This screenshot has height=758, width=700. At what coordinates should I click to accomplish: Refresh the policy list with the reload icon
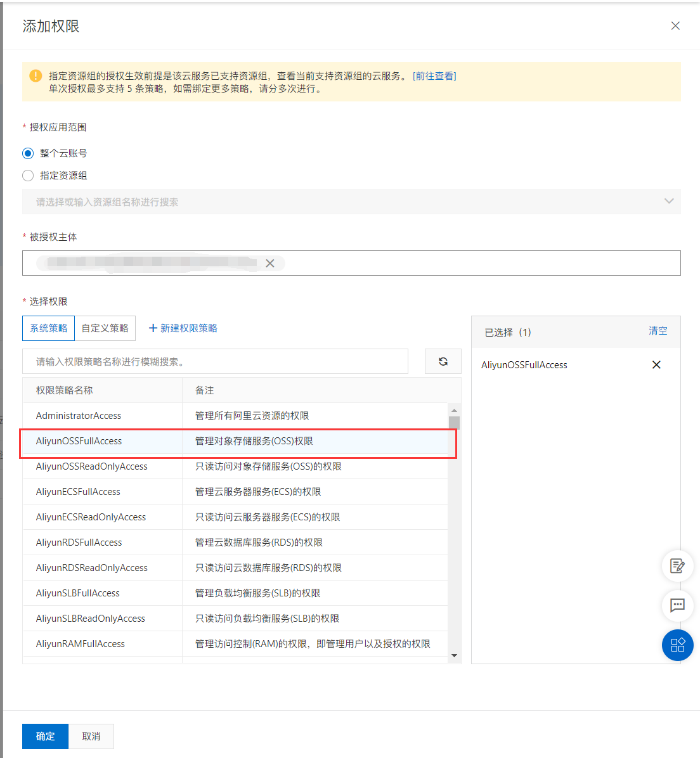tap(443, 362)
